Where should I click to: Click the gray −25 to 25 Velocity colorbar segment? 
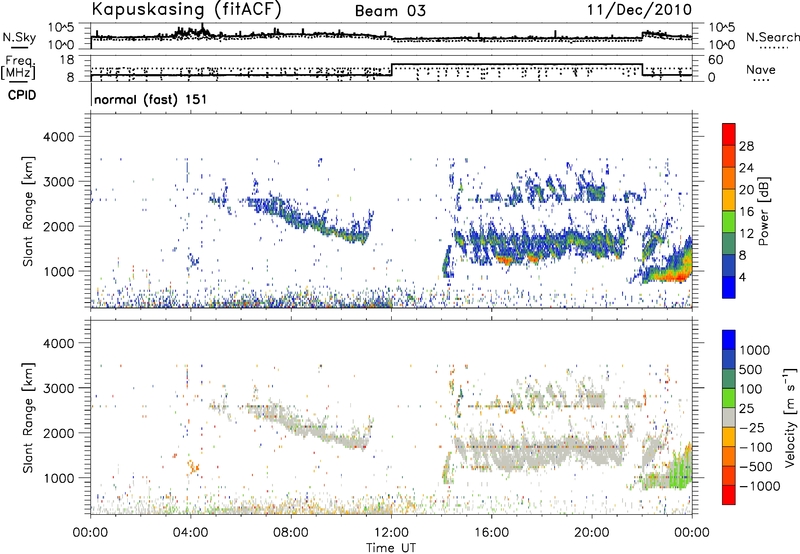[729, 418]
